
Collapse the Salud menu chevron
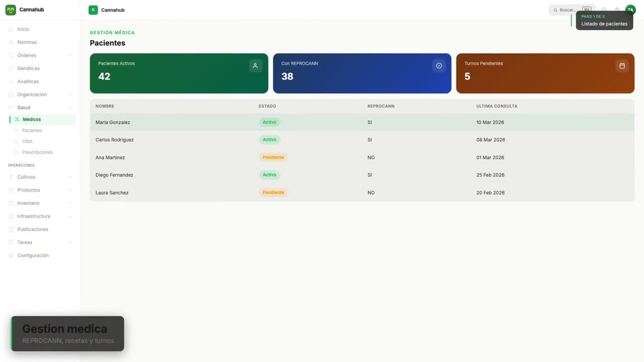point(69,108)
